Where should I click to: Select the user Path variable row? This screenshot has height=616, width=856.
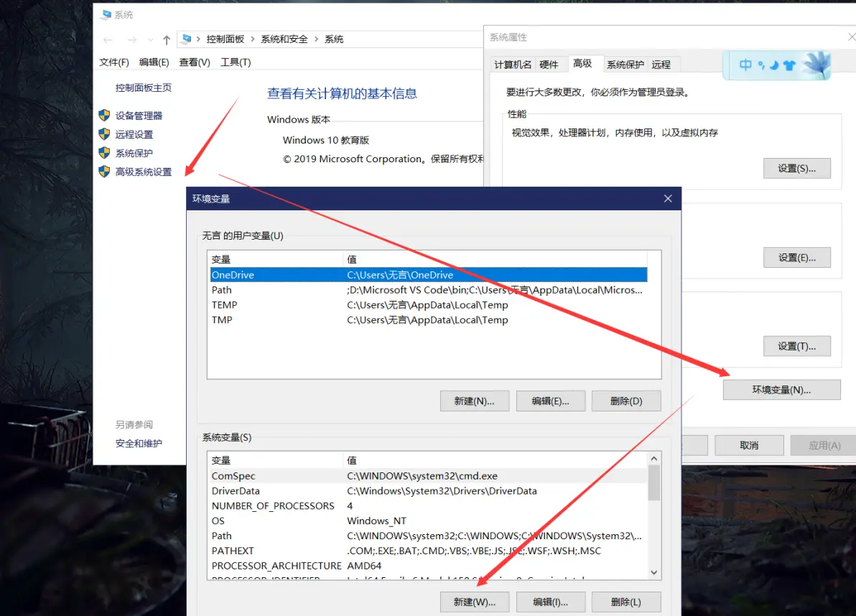coord(429,290)
